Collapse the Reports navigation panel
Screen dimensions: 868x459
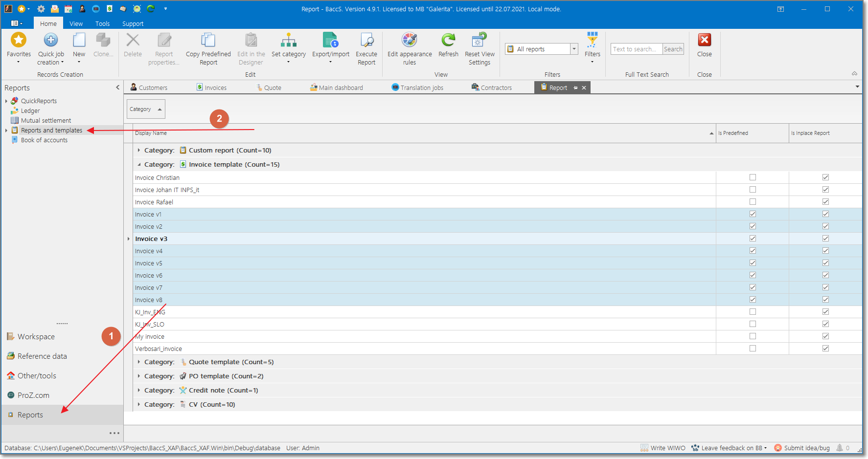pyautogui.click(x=117, y=87)
